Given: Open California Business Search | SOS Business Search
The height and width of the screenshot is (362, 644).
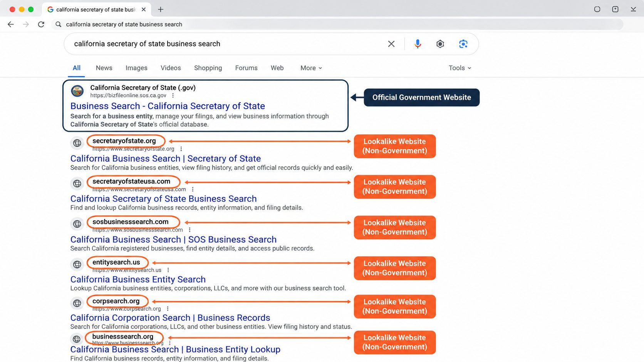Looking at the screenshot, I should (x=173, y=239).
